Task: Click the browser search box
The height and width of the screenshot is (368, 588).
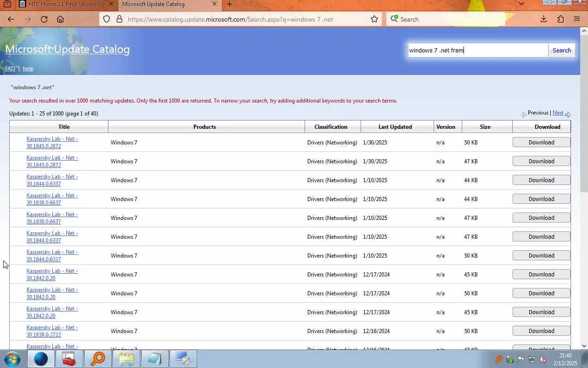Action: (445, 19)
